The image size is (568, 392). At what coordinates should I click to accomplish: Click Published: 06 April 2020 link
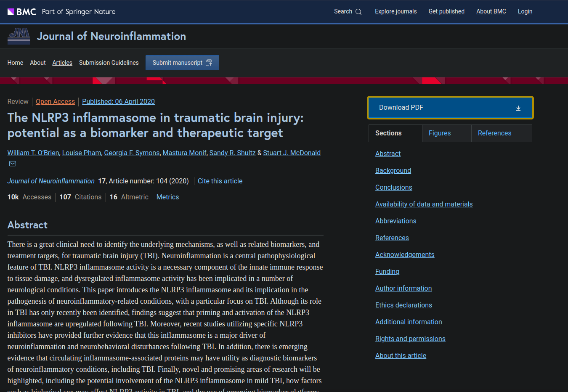click(x=118, y=101)
